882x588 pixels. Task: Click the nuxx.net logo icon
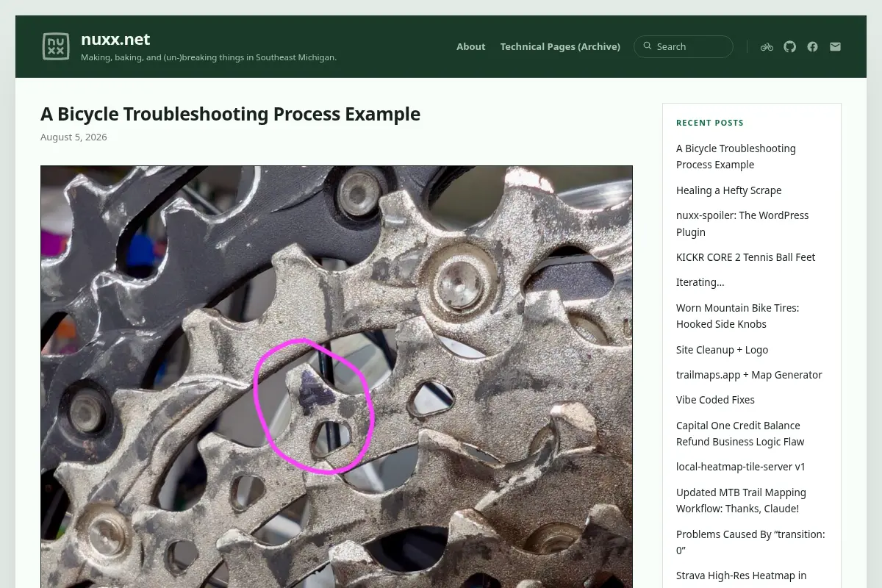[x=56, y=46]
